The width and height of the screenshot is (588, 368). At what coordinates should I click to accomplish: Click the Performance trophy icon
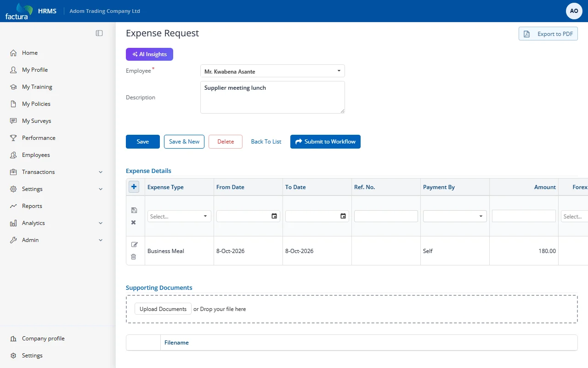pos(13,138)
